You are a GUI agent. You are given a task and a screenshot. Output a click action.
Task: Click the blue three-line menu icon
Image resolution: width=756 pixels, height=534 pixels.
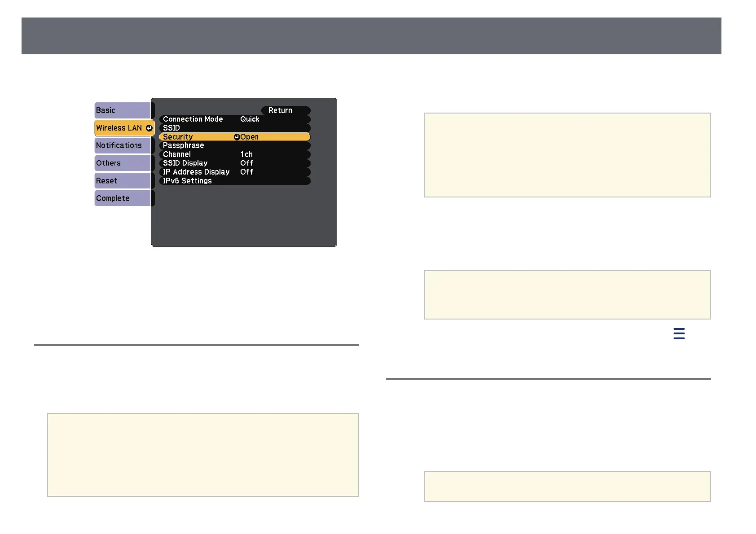click(x=679, y=333)
